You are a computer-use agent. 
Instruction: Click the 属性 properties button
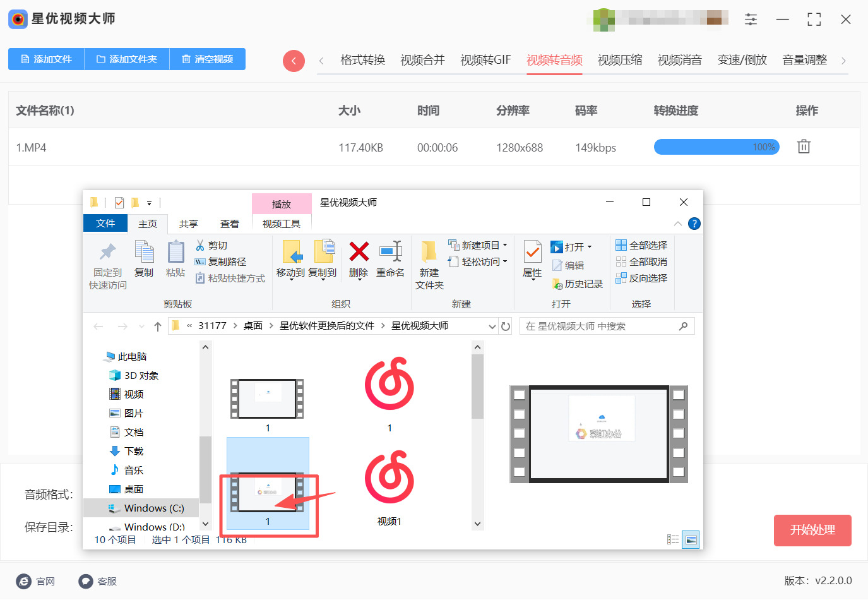point(532,260)
